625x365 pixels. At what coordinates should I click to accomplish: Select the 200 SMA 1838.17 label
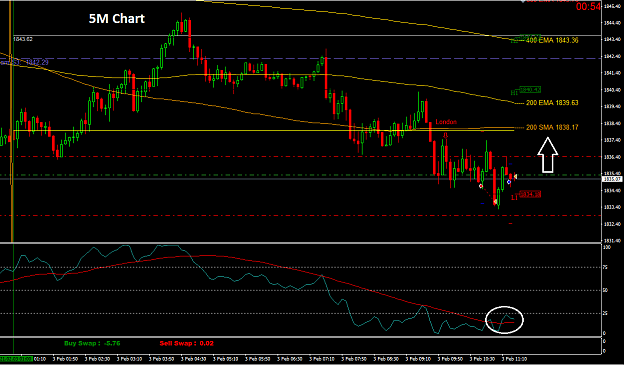(x=552, y=128)
